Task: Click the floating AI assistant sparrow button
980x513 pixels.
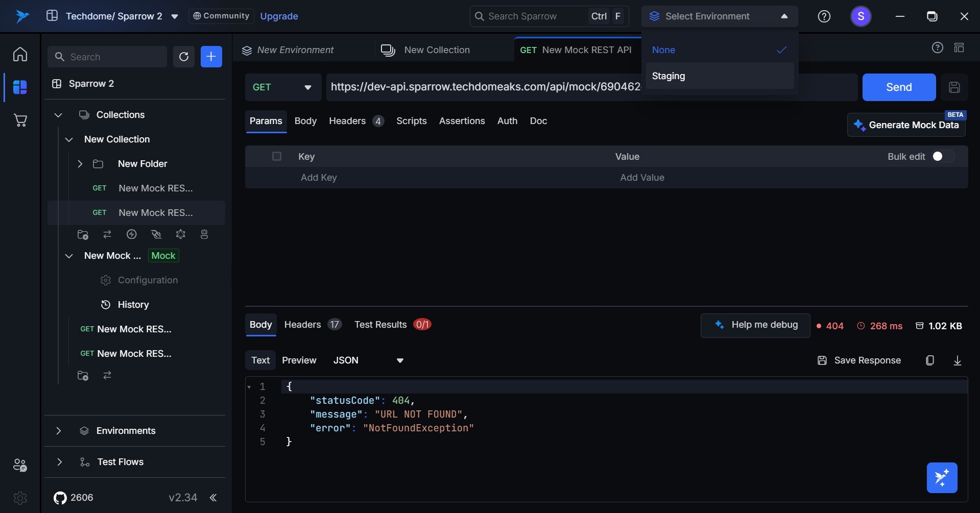Action: pyautogui.click(x=942, y=478)
